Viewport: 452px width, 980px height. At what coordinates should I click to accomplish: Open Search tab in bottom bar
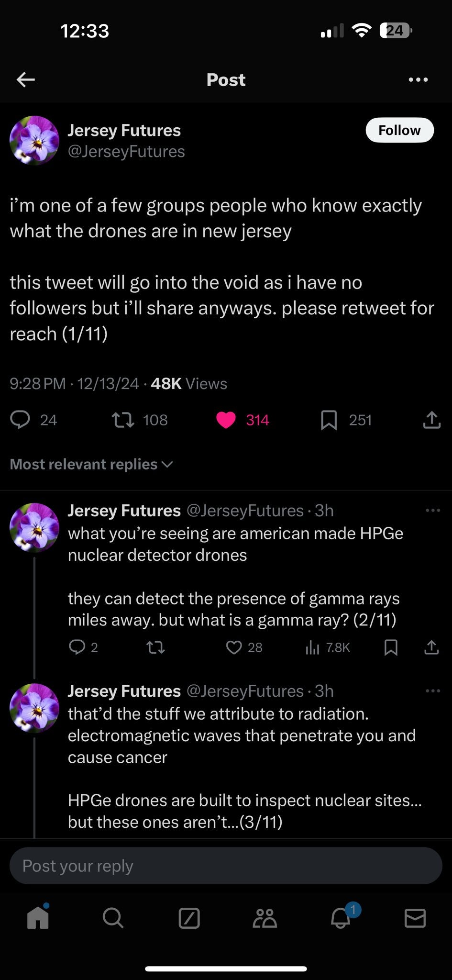point(113,918)
